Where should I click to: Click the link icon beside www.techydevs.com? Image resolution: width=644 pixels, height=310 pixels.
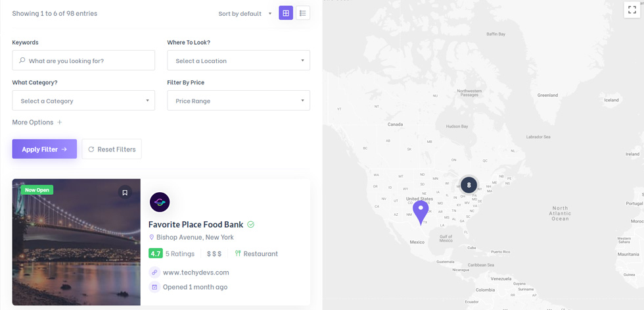[x=154, y=272]
